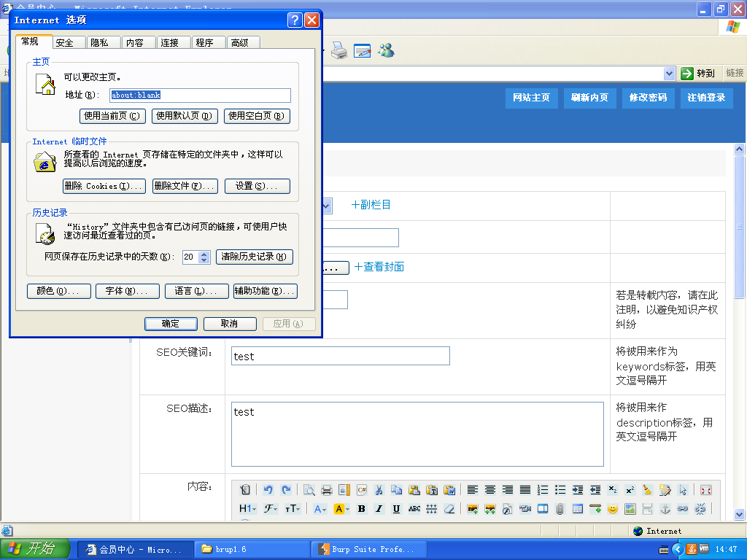Click 取消 in Internet options
Image resolution: width=747 pixels, height=560 pixels.
coord(230,324)
